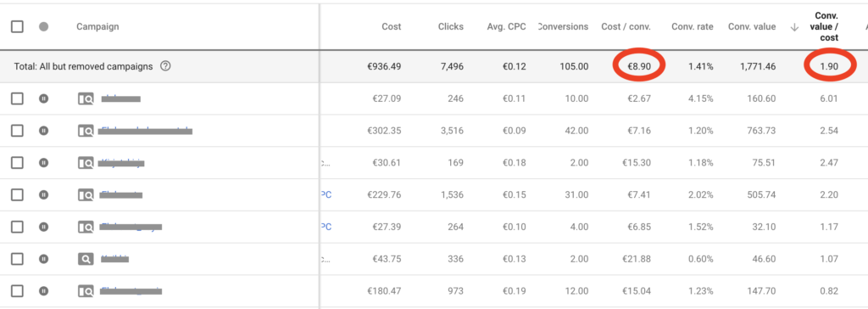
Task: Toggle sort arrow next to Conv. value / cost
Action: [794, 27]
